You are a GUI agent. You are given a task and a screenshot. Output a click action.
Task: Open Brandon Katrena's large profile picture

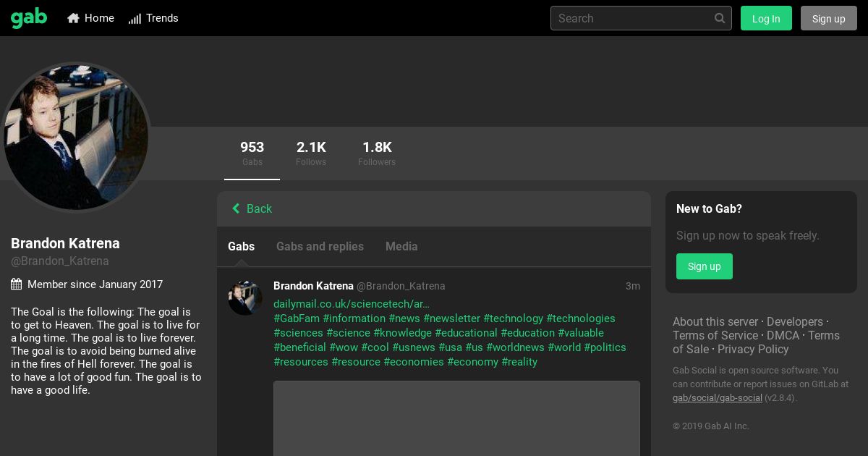(75, 138)
